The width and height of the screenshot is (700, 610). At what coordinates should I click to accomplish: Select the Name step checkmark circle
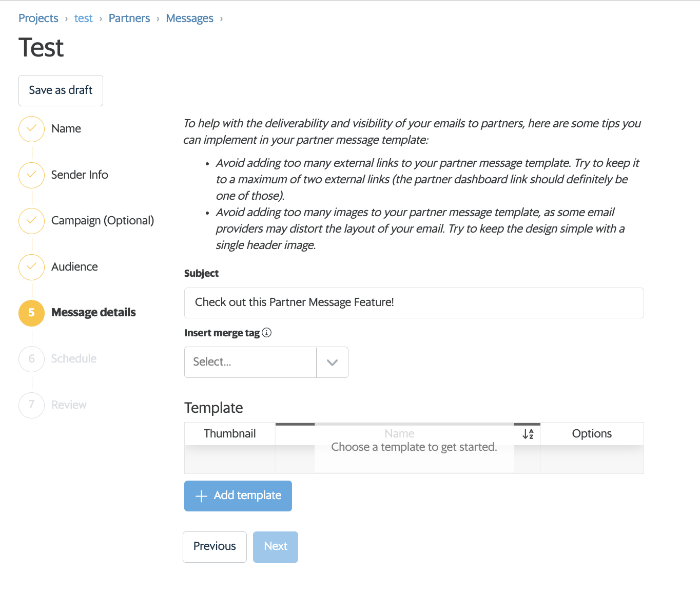pyautogui.click(x=32, y=129)
